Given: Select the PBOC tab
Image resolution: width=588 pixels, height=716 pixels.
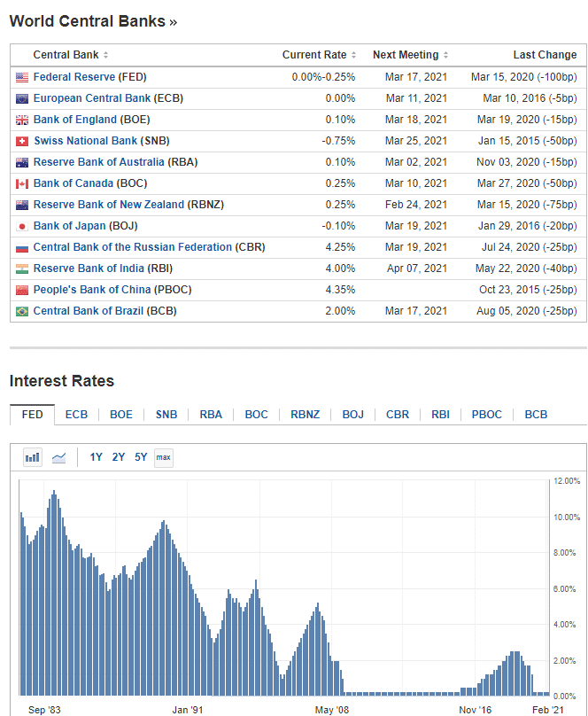Looking at the screenshot, I should [487, 415].
